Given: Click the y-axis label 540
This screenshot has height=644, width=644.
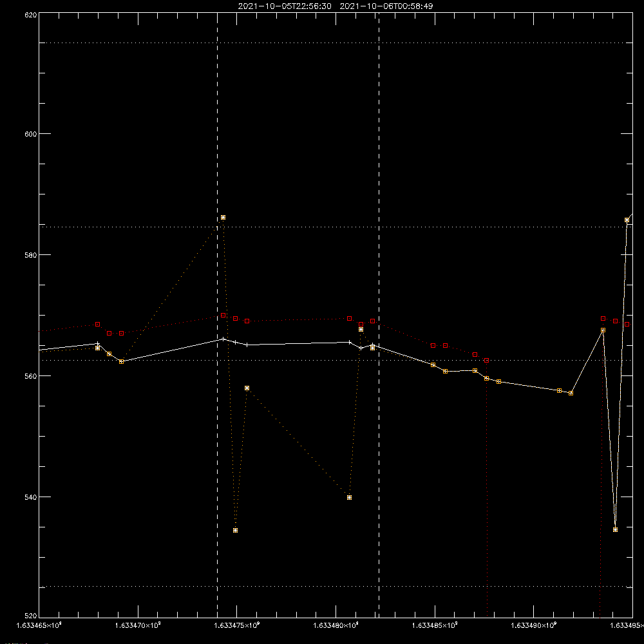Looking at the screenshot, I should click(31, 497).
